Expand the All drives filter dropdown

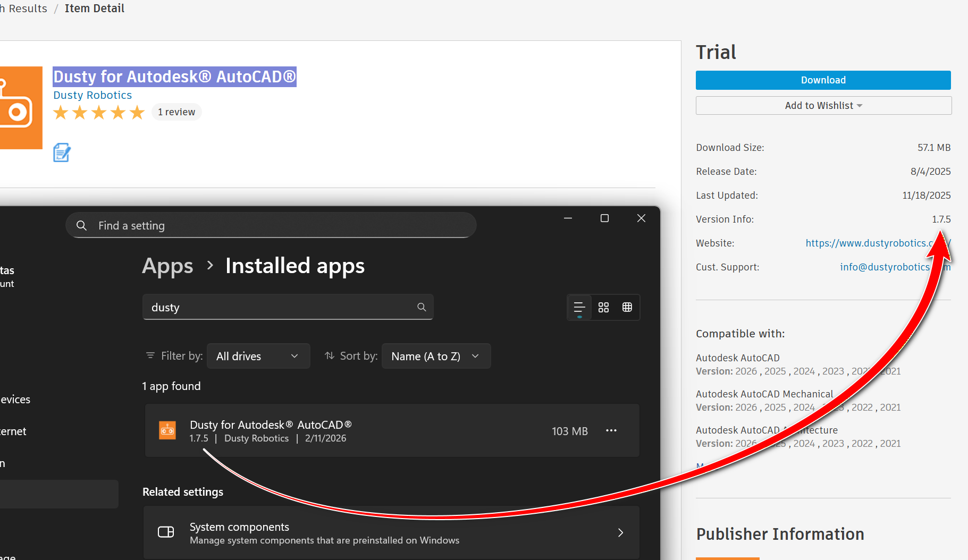tap(258, 356)
